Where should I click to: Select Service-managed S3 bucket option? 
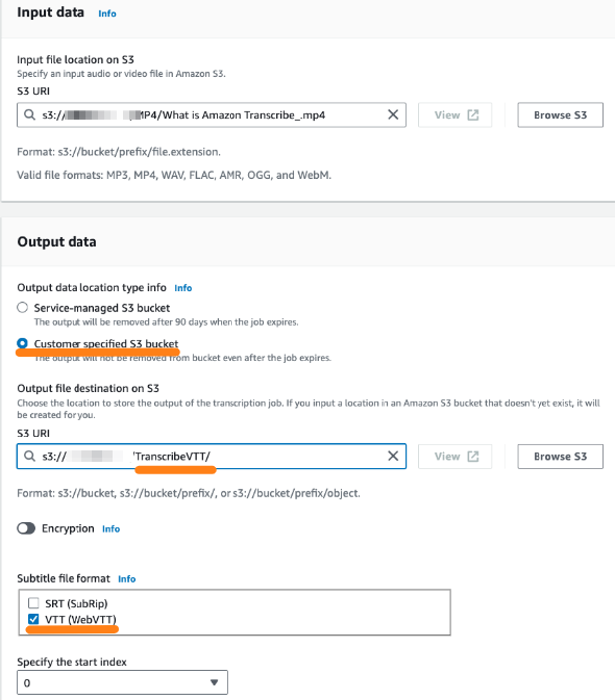pyautogui.click(x=22, y=307)
